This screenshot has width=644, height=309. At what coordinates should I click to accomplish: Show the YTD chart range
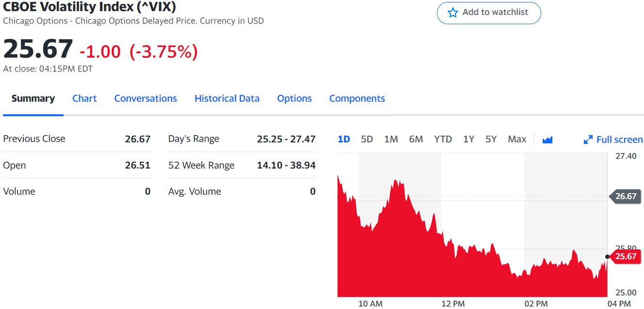[443, 139]
